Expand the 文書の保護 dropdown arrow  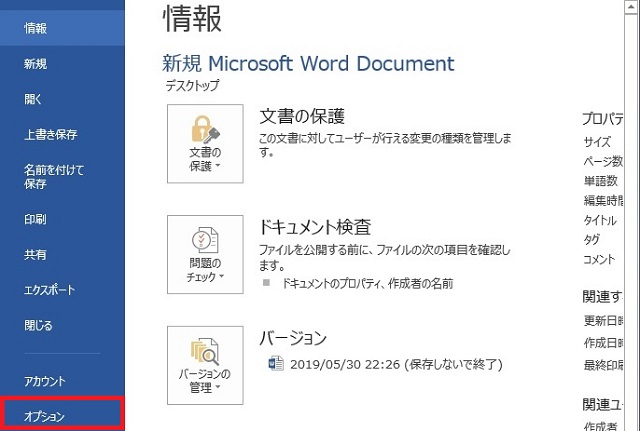click(x=218, y=165)
